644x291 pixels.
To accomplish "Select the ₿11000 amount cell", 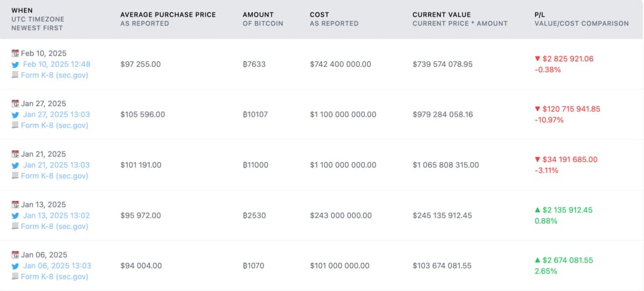I will point(256,165).
